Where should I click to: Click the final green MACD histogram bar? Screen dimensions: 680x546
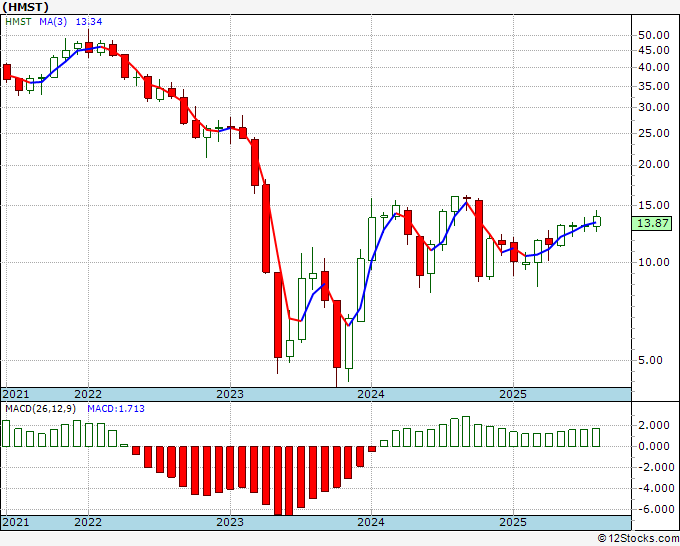point(596,438)
